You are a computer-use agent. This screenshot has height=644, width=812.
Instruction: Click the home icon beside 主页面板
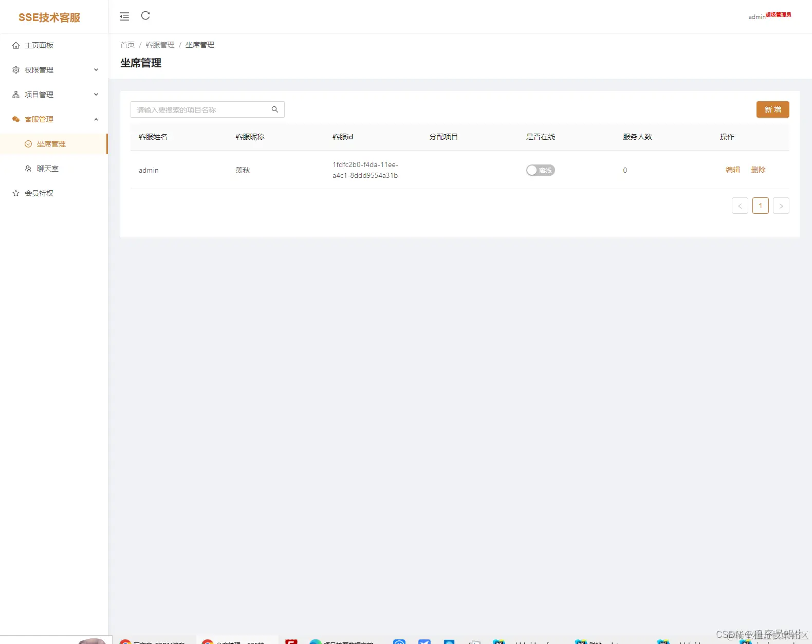(x=16, y=45)
